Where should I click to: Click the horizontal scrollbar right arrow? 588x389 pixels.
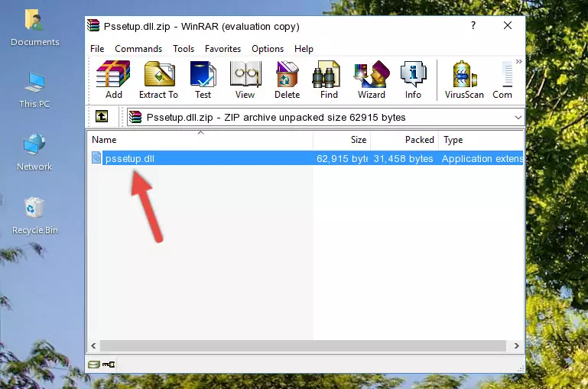point(516,345)
